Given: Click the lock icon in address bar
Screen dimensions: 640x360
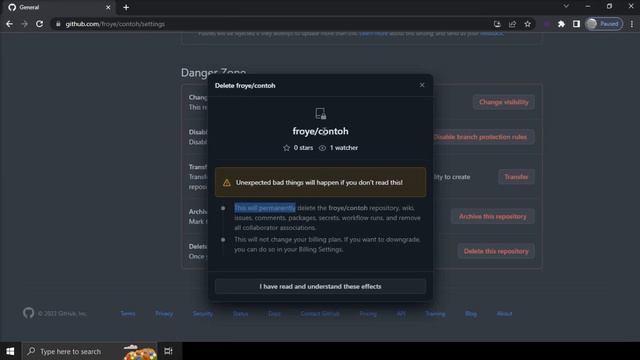Looking at the screenshot, I should (x=58, y=24).
